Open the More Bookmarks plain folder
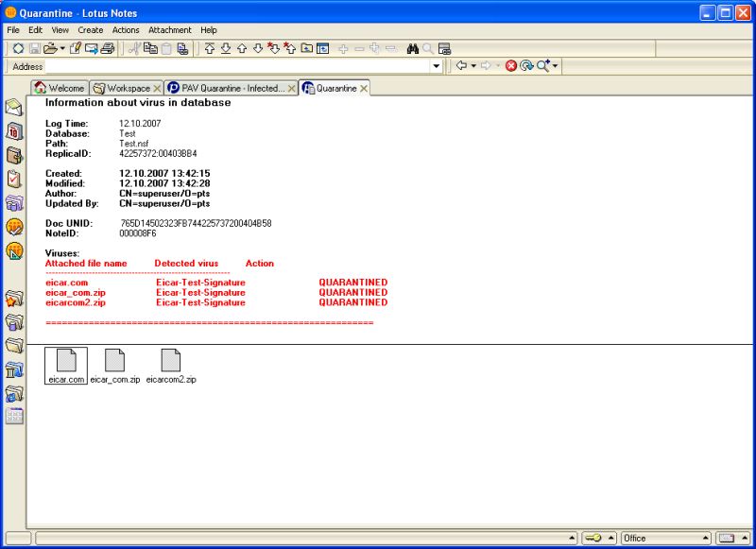 pyautogui.click(x=14, y=346)
